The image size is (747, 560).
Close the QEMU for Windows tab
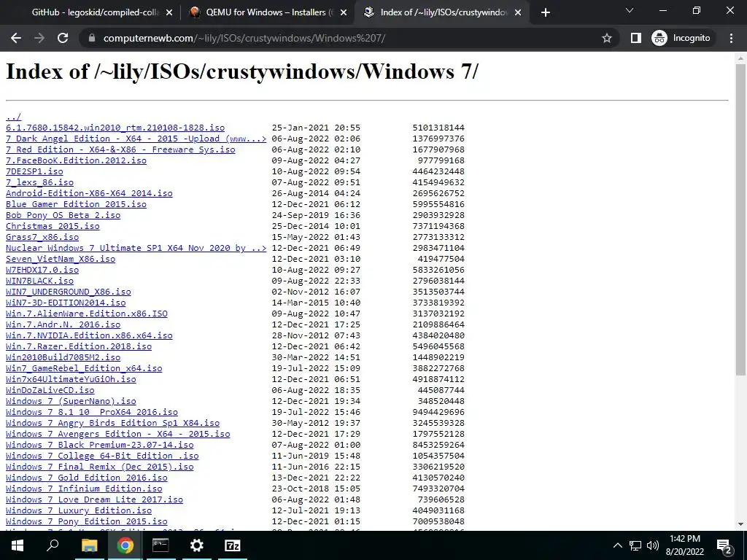[344, 13]
